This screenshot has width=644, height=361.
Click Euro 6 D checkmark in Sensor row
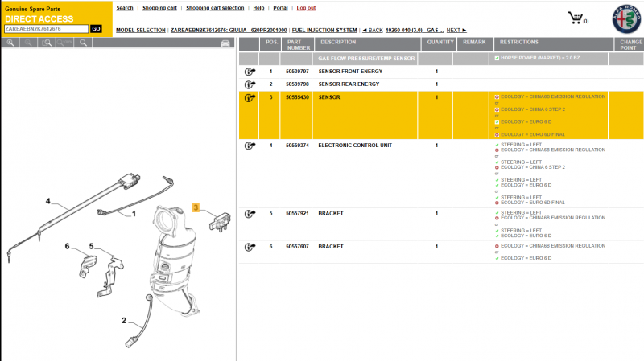[497, 122]
